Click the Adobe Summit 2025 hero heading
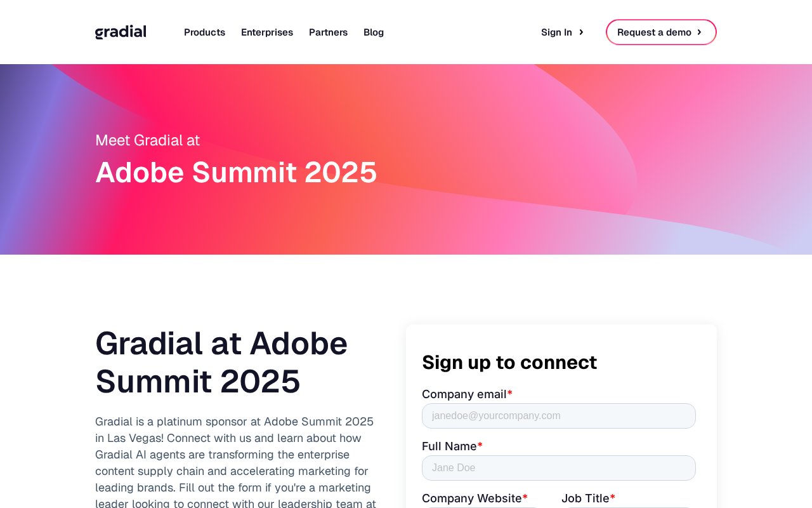 pyautogui.click(x=236, y=172)
